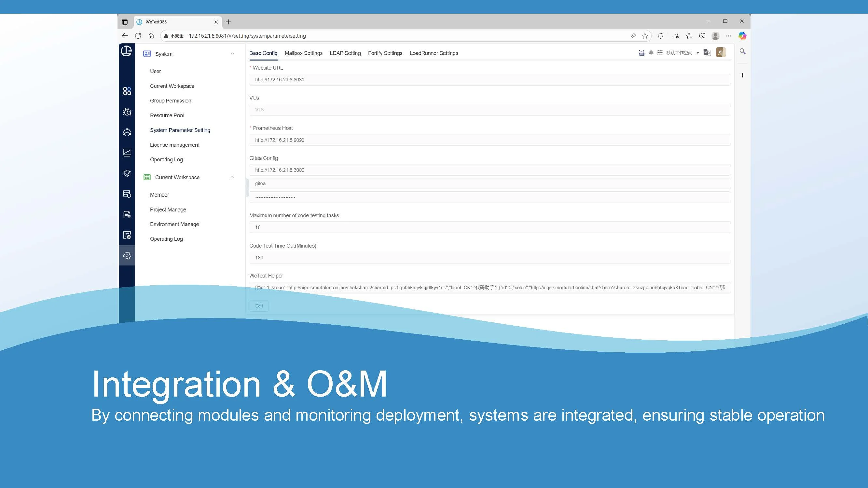Open Group Permission settings

pyautogui.click(x=171, y=101)
